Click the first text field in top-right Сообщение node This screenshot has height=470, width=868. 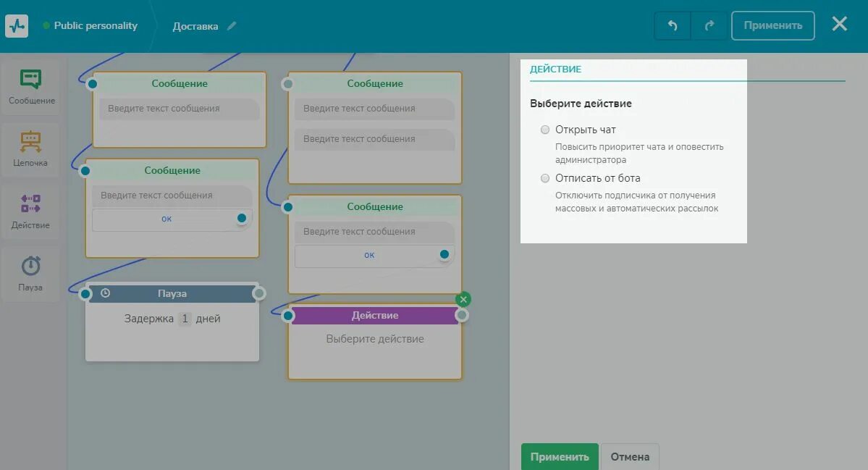click(375, 109)
